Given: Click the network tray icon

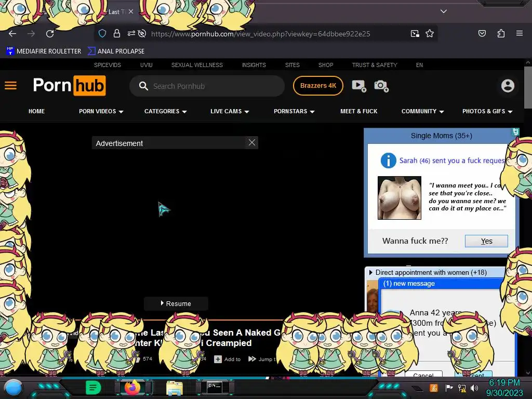Looking at the screenshot, I should [462, 388].
